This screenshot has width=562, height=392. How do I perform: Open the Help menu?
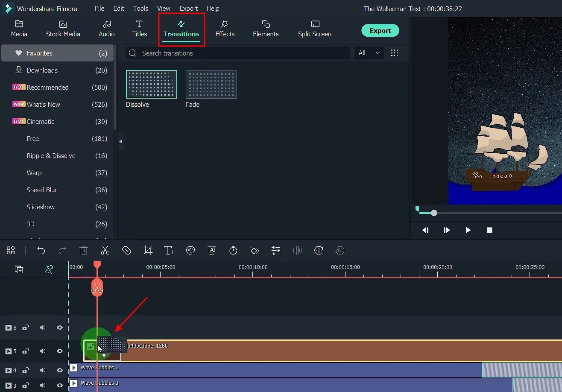point(213,9)
